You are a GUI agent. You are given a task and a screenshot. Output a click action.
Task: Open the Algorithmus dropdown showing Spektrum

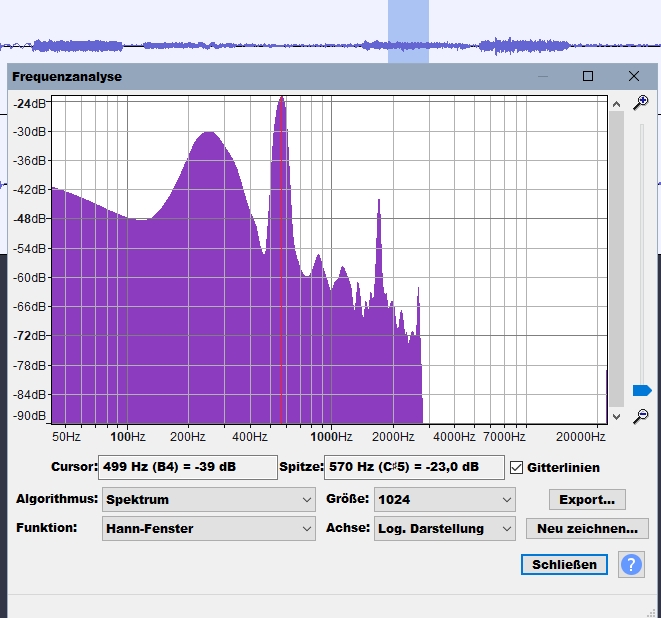(209, 499)
